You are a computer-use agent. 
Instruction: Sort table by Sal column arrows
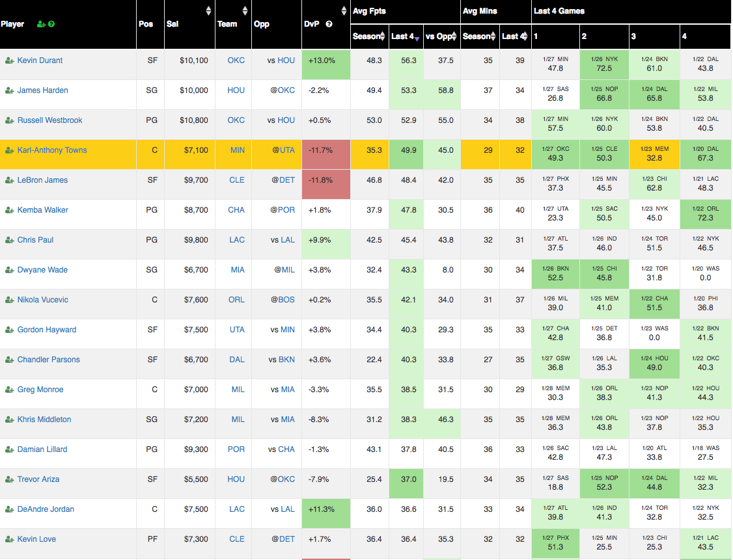pos(208,11)
